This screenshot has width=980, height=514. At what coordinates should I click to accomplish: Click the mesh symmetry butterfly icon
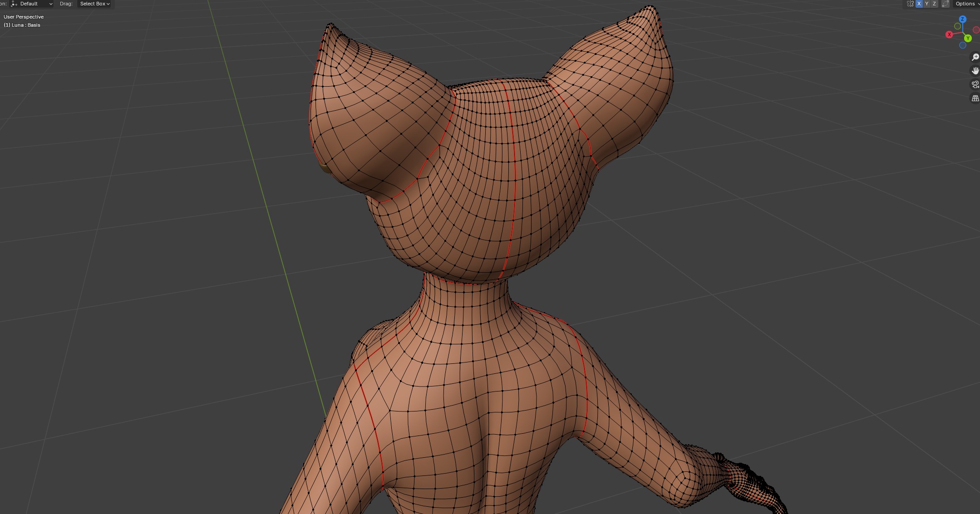pos(910,4)
